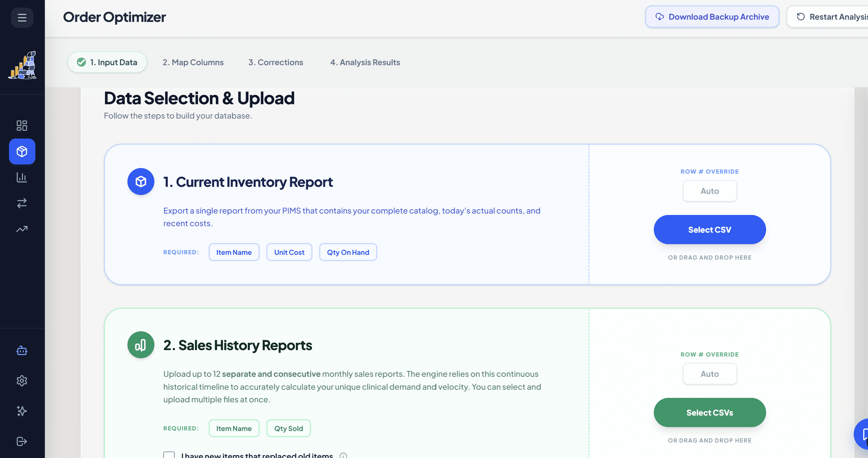Click inventory card 'OR DRAG AND DROP HERE' text
Screen dimensions: 868x458
[710, 258]
